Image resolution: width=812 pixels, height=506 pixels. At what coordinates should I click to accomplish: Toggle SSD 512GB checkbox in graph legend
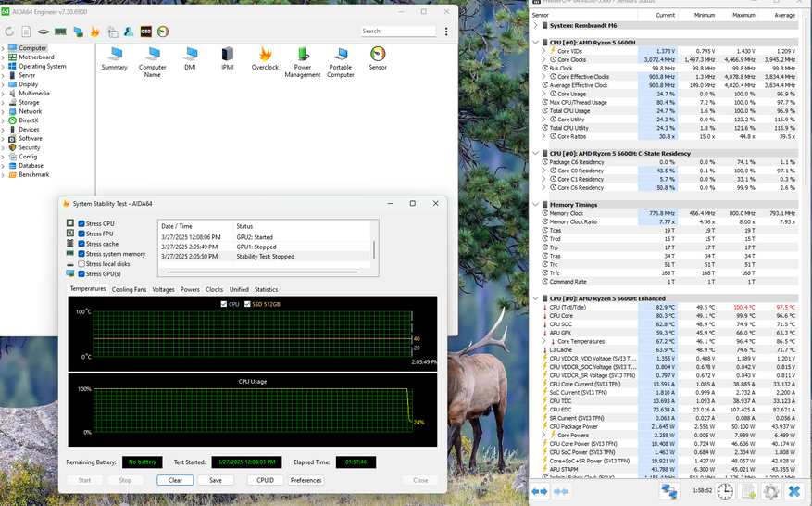247,304
